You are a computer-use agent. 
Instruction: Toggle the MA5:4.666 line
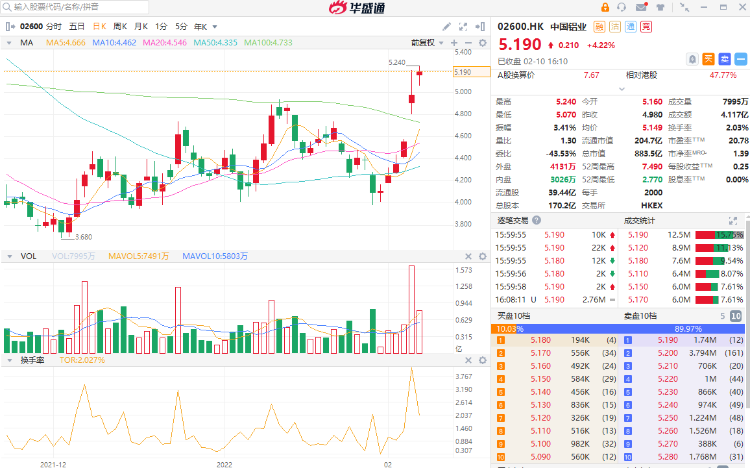click(x=66, y=43)
